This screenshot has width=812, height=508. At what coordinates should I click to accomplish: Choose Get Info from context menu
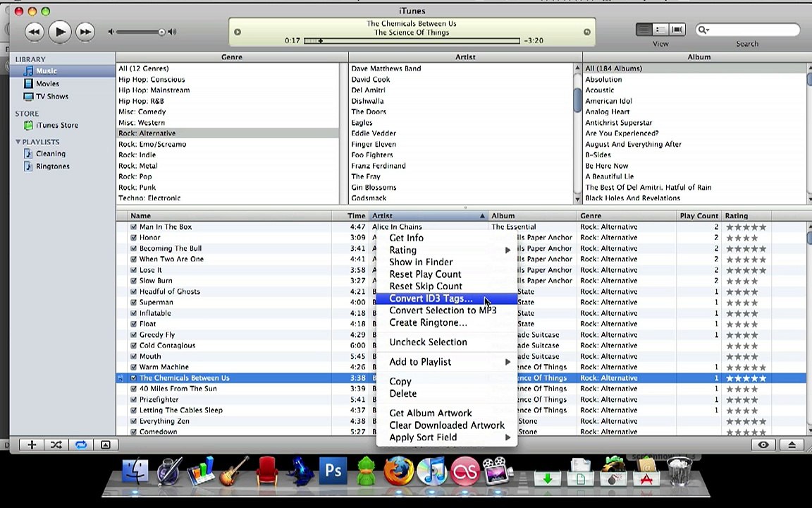pyautogui.click(x=446, y=238)
